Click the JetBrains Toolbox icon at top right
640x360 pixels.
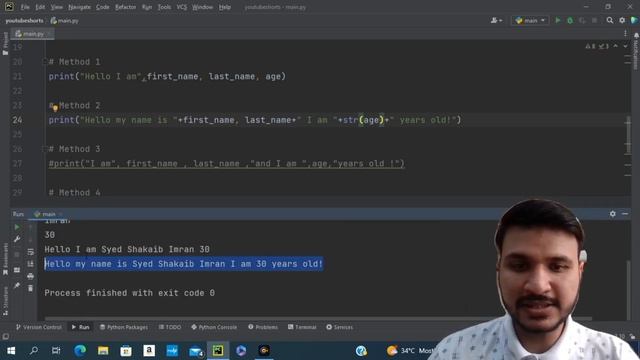click(x=634, y=20)
